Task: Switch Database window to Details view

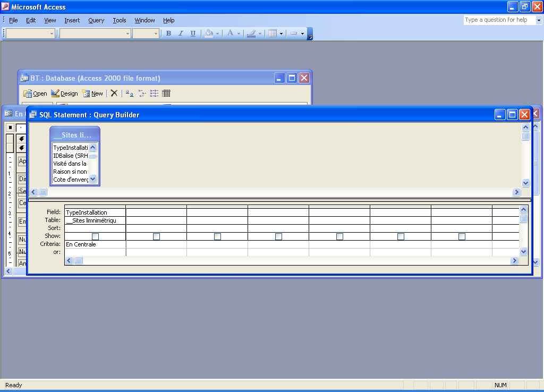Action: pyautogui.click(x=166, y=93)
